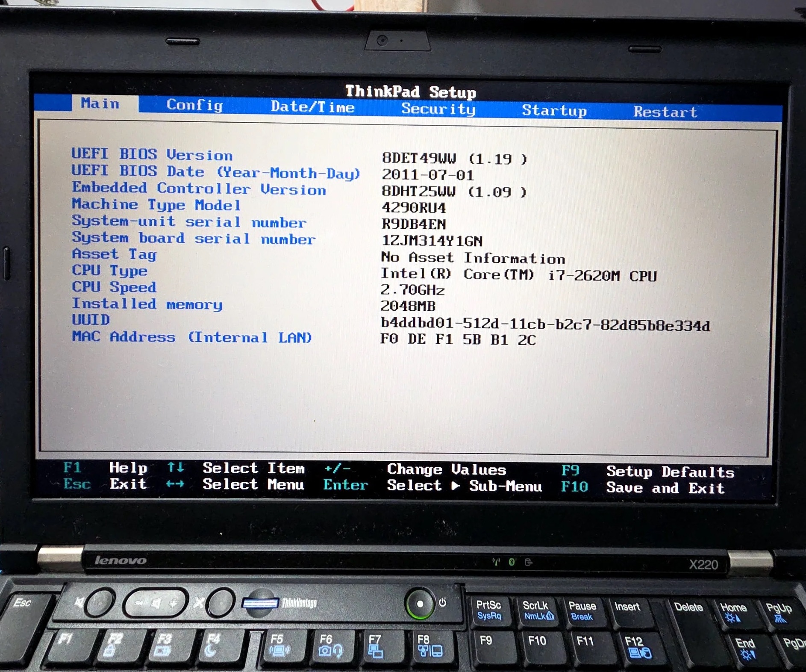Select board serial value 1ZJM314Y1GN
The width and height of the screenshot is (806, 672).
pos(432,241)
